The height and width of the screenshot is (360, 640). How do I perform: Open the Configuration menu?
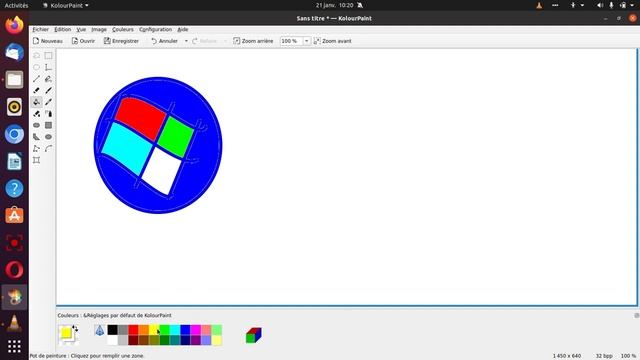tap(155, 29)
